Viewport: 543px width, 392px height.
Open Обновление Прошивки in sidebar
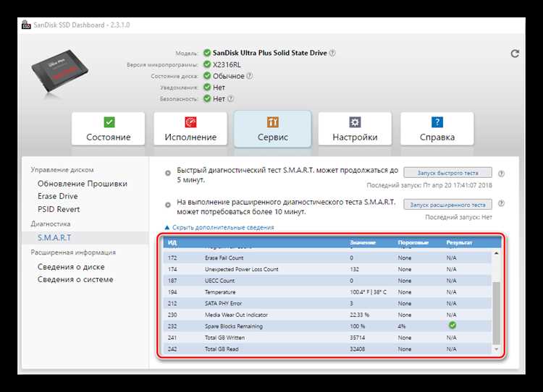click(83, 184)
